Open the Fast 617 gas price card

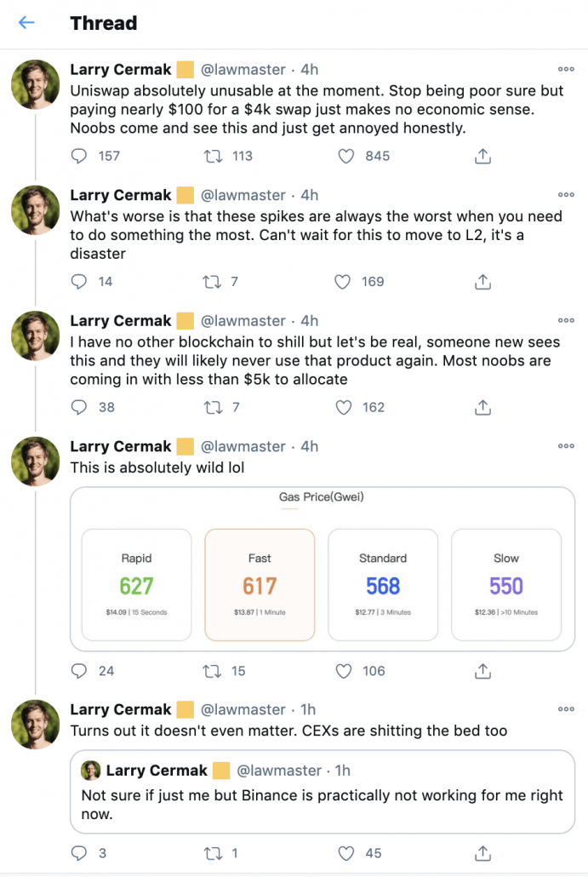[x=260, y=584]
